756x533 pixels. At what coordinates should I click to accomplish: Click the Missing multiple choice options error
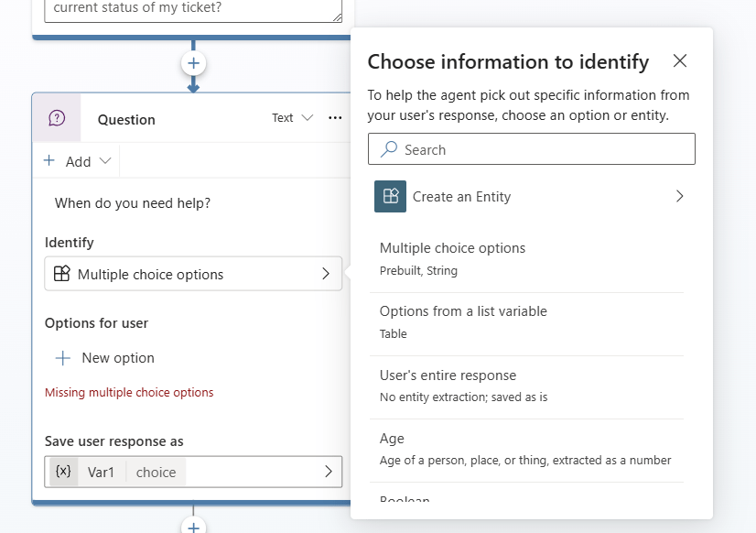pos(129,392)
